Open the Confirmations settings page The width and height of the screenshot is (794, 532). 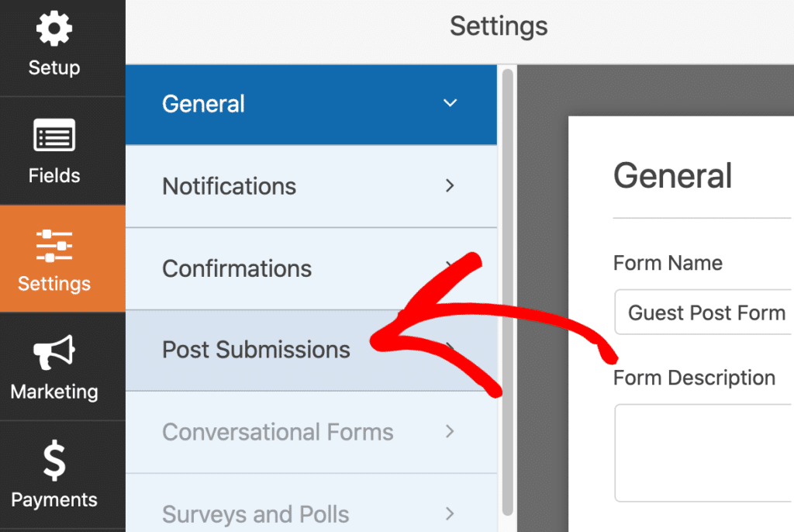coord(236,268)
